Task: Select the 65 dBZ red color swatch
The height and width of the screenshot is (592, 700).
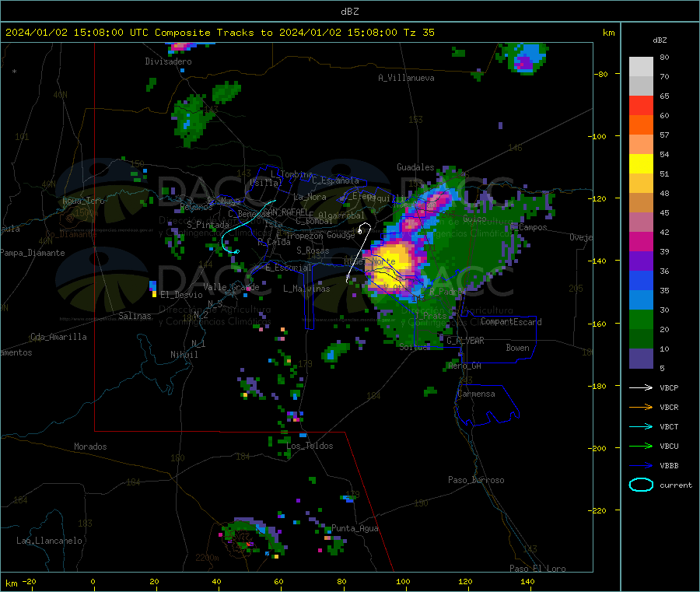Action: point(641,105)
